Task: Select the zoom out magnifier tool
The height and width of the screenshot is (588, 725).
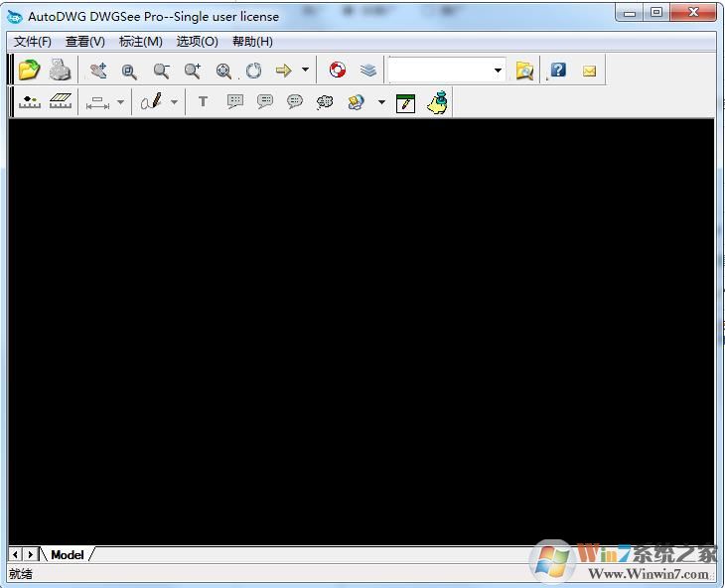Action: pos(161,71)
